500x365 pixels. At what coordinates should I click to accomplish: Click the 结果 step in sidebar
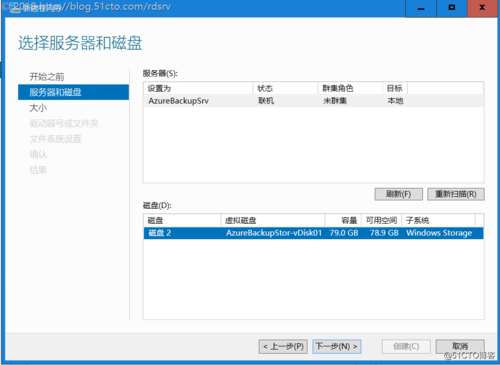tap(38, 170)
